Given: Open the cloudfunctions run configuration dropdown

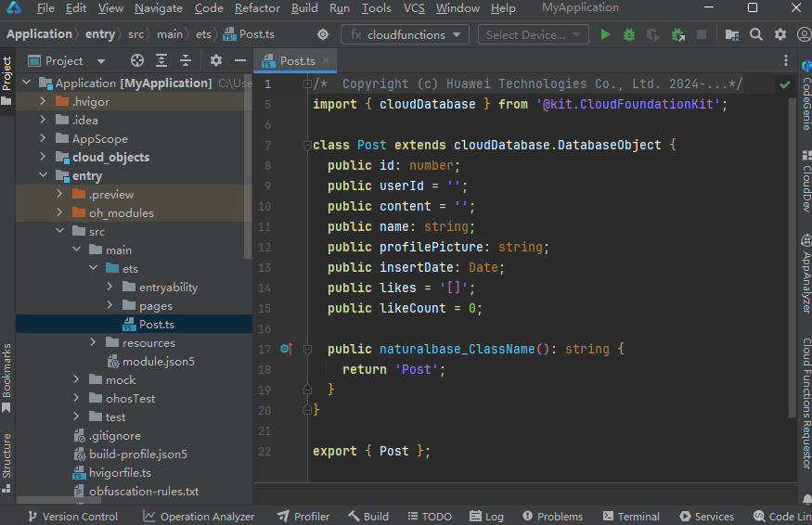Looking at the screenshot, I should (x=406, y=34).
